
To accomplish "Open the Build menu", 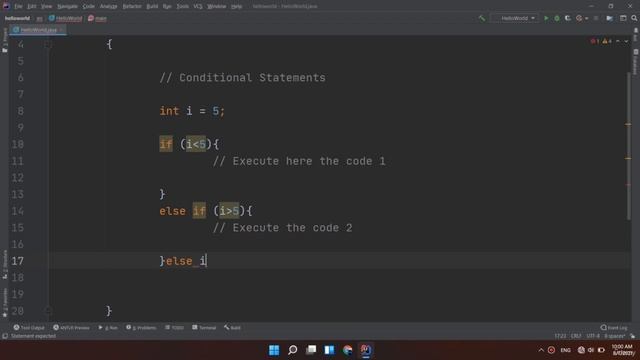I will click(152, 6).
